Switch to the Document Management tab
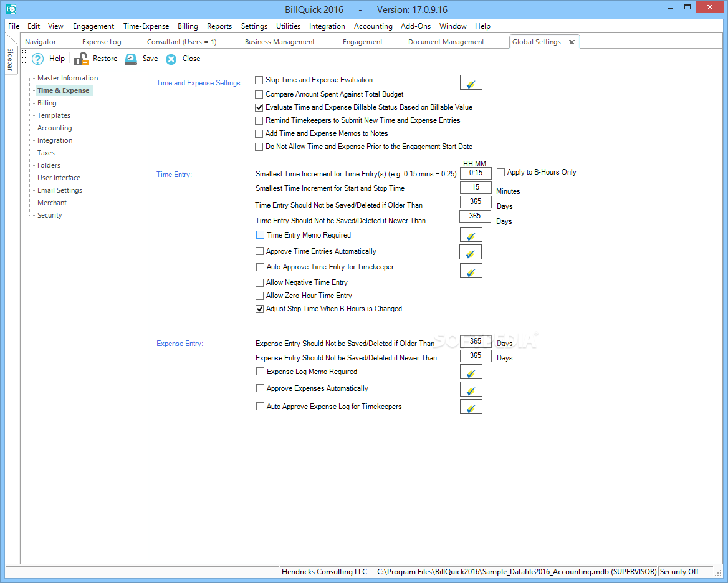The image size is (728, 583). pyautogui.click(x=446, y=42)
